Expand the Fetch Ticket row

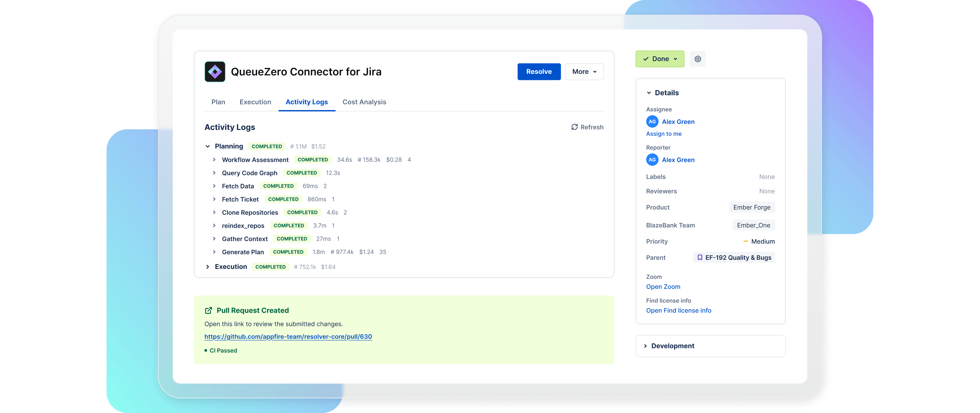coord(214,199)
